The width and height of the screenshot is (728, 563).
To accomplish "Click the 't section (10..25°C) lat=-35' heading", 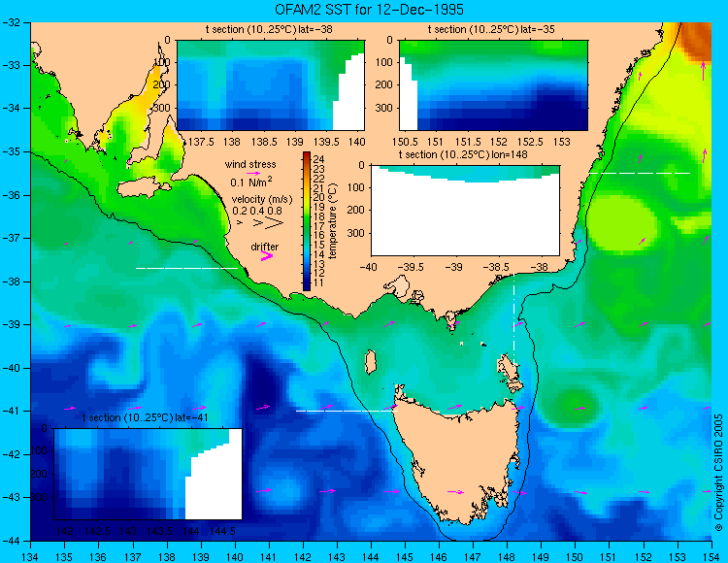I will pyautogui.click(x=491, y=29).
